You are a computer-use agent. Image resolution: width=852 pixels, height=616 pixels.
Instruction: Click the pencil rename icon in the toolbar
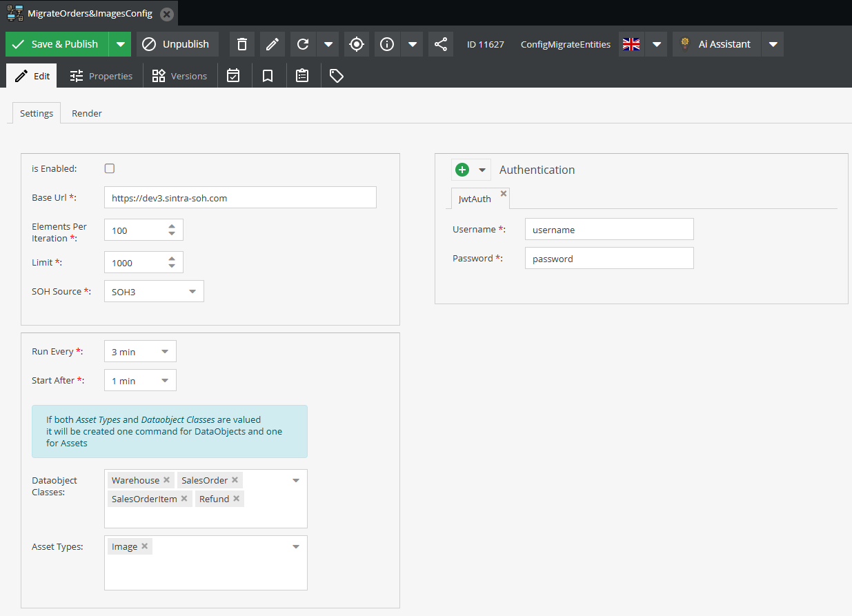(272, 43)
